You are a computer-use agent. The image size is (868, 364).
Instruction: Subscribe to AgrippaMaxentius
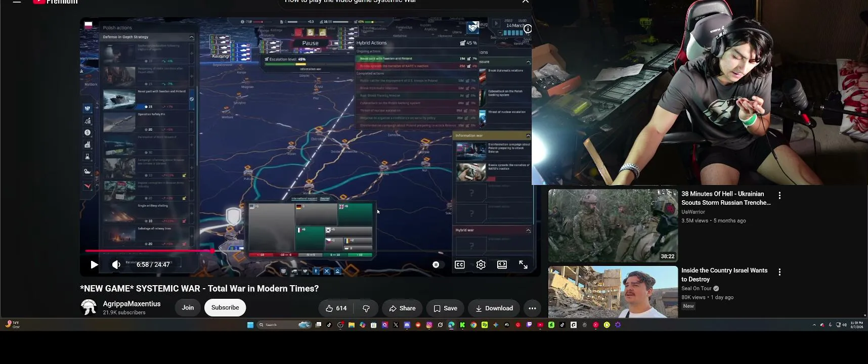(x=225, y=307)
